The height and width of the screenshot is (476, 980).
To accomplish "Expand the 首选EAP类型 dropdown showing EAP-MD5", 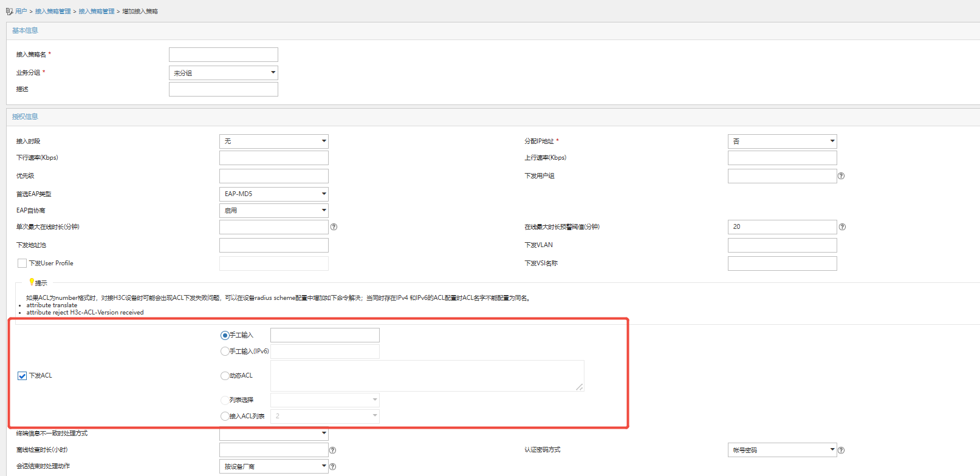I will coord(273,194).
